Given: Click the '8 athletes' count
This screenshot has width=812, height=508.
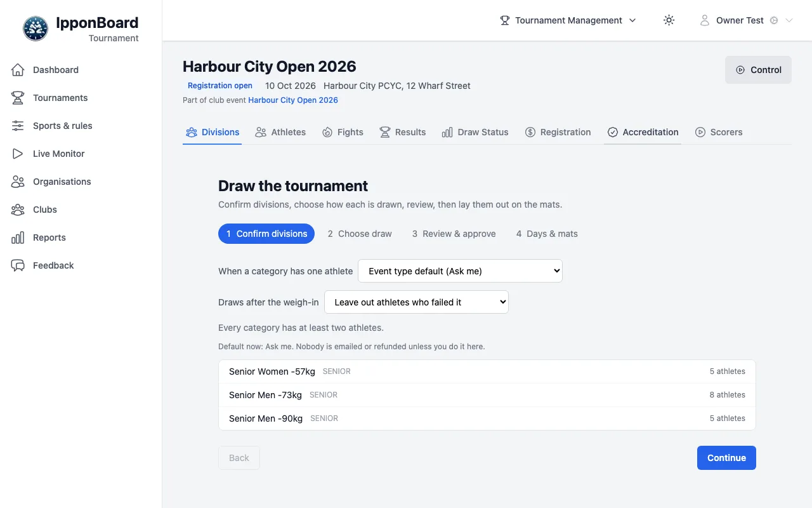Looking at the screenshot, I should click(728, 395).
